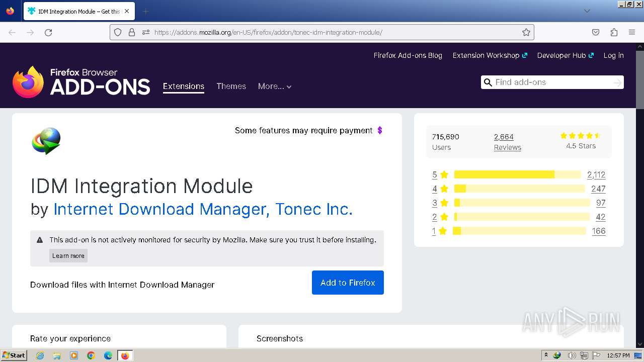Click the Learn more button
Screen dimensions: 644x362
pos(68,255)
